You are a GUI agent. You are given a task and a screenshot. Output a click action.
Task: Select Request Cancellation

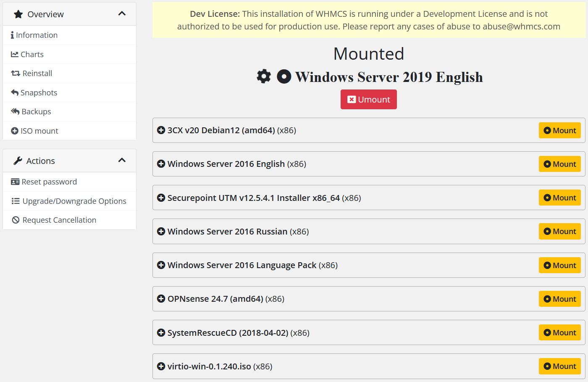pyautogui.click(x=70, y=220)
